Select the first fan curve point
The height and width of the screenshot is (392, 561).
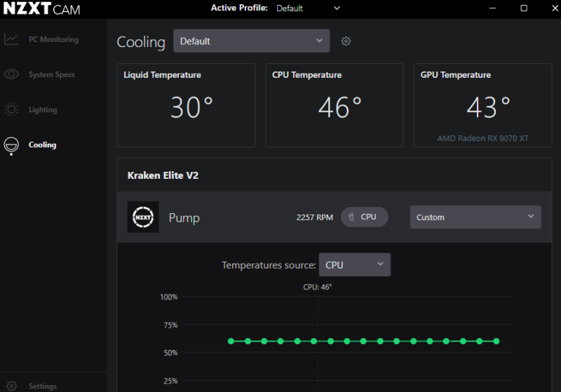(x=231, y=342)
